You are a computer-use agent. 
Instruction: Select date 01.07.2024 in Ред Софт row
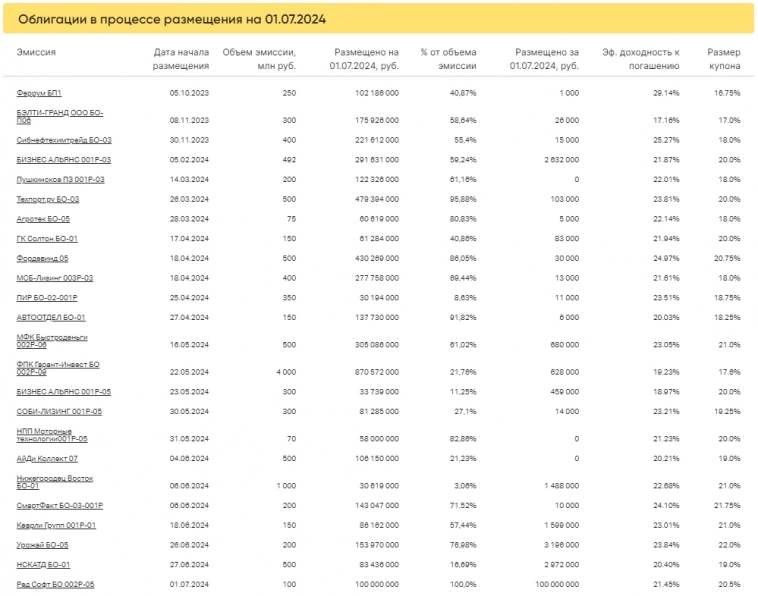[x=189, y=584]
